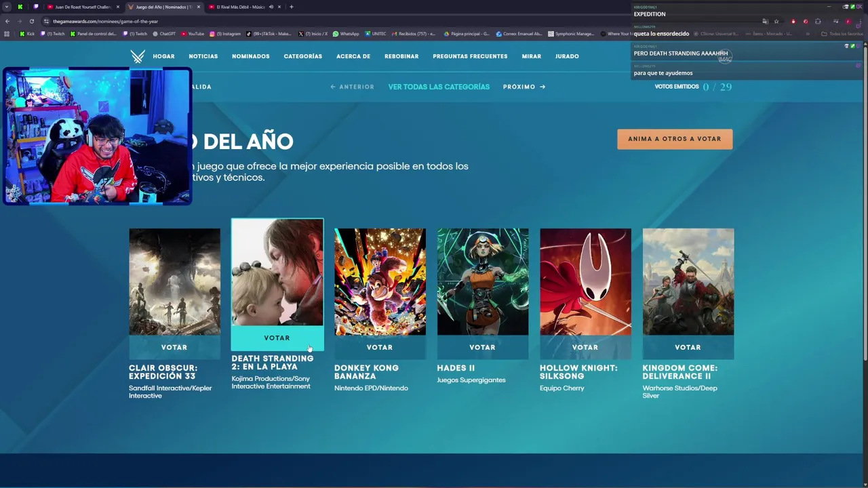
Task: Open the Inicio / X bookmark
Action: [x=313, y=34]
